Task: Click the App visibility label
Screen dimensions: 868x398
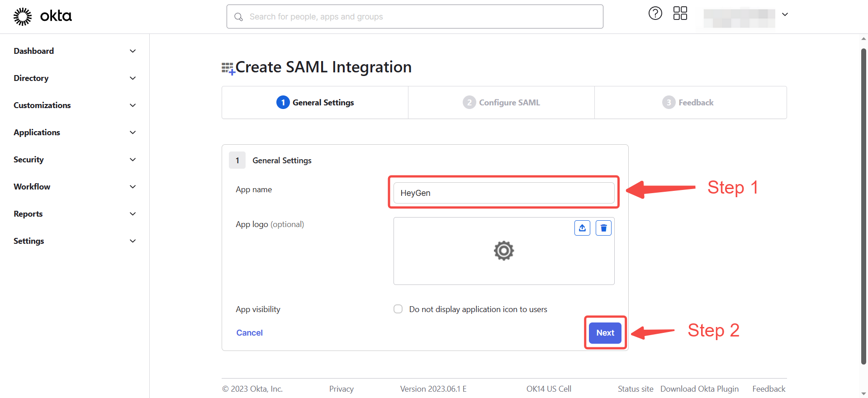Action: coord(258,309)
